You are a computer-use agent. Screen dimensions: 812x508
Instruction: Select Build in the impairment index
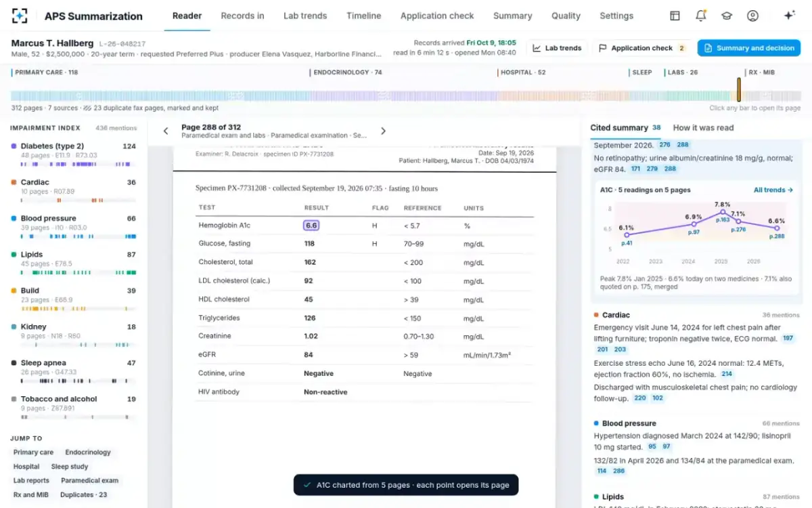(x=73, y=299)
